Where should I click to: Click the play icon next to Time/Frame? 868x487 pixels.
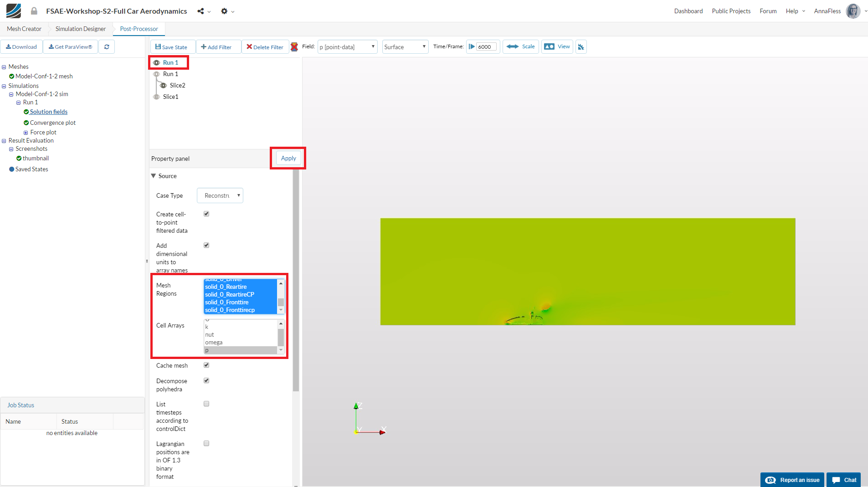pos(472,46)
